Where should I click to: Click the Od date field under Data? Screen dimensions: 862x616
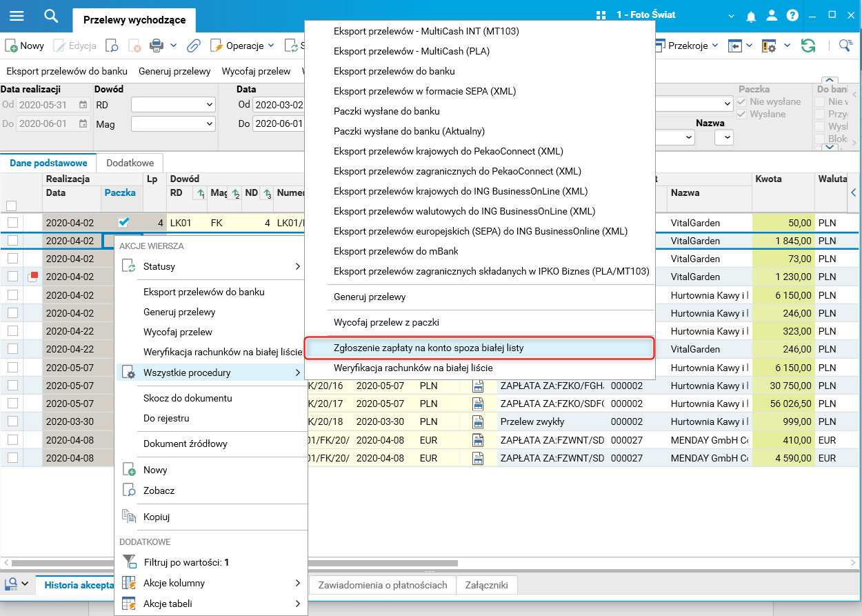pyautogui.click(x=277, y=105)
